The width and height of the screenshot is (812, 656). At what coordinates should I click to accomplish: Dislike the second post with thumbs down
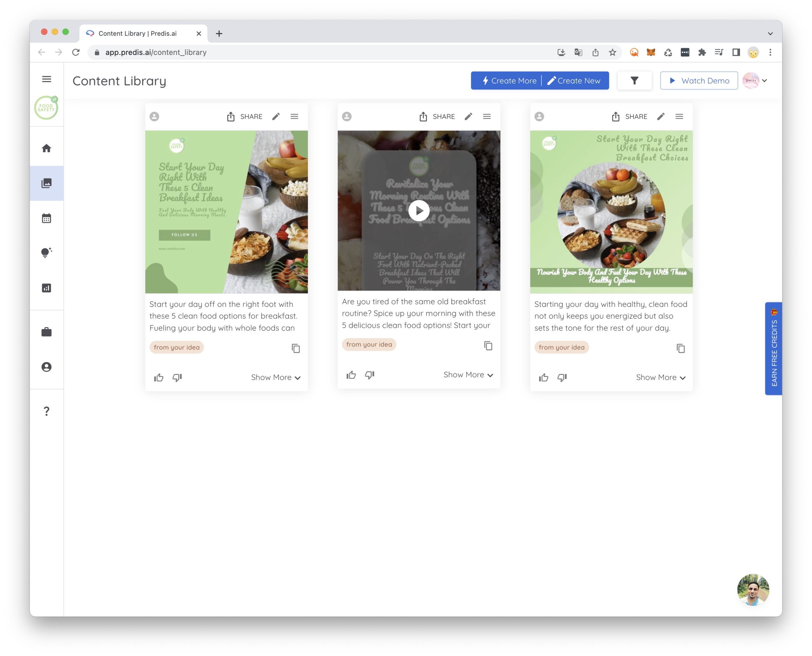pos(370,374)
